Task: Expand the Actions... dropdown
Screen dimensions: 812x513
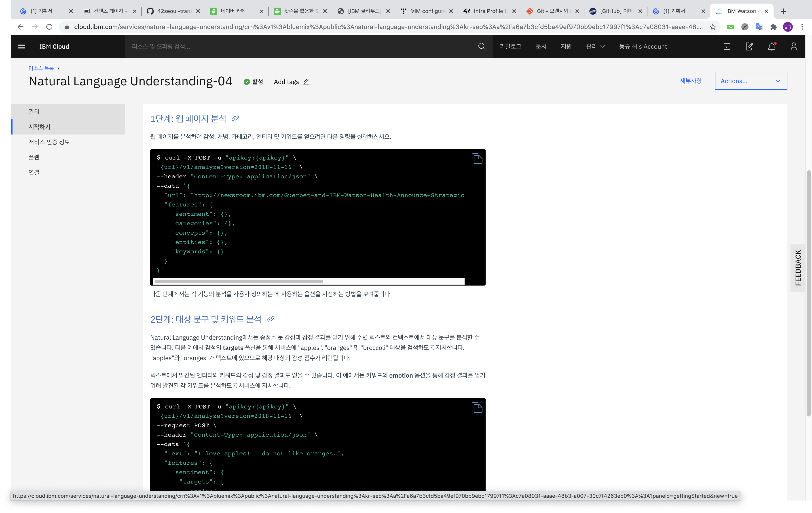Action: tap(751, 81)
